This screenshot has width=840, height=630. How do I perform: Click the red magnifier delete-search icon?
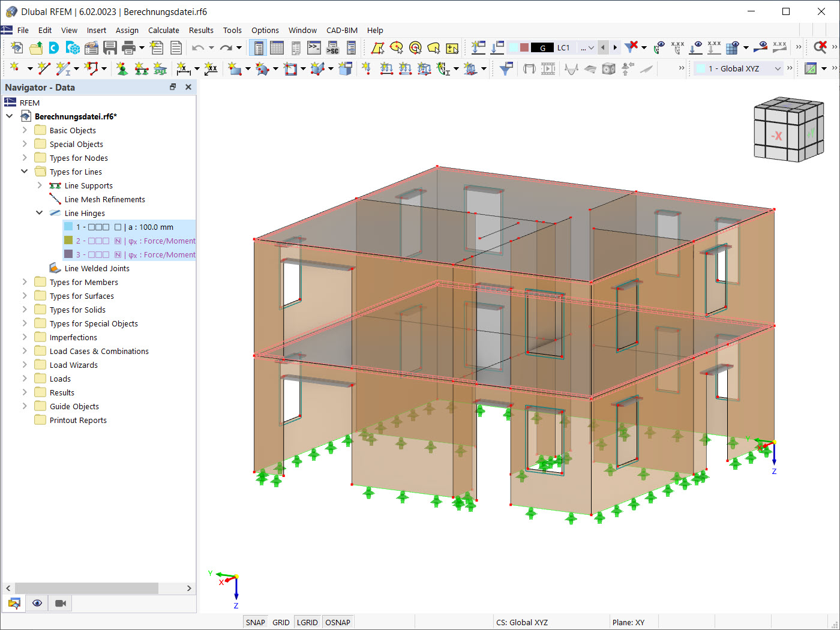(820, 47)
